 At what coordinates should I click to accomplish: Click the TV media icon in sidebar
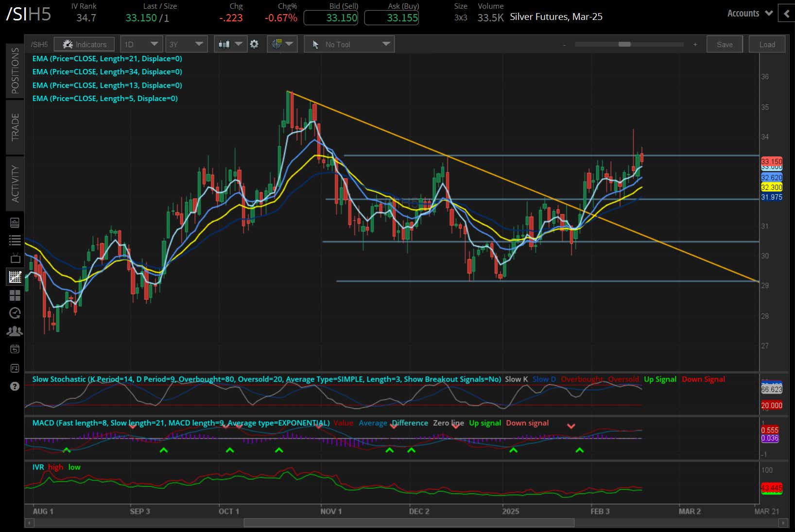click(15, 258)
